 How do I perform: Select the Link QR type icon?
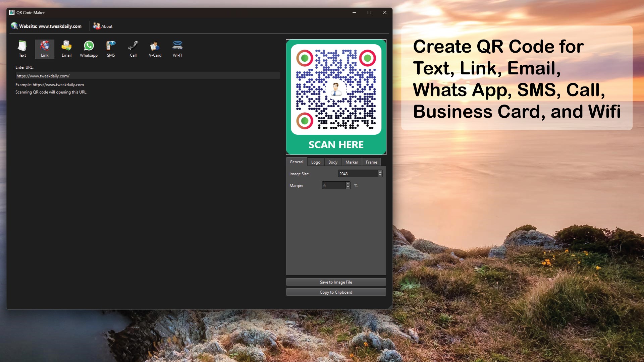pos(45,49)
